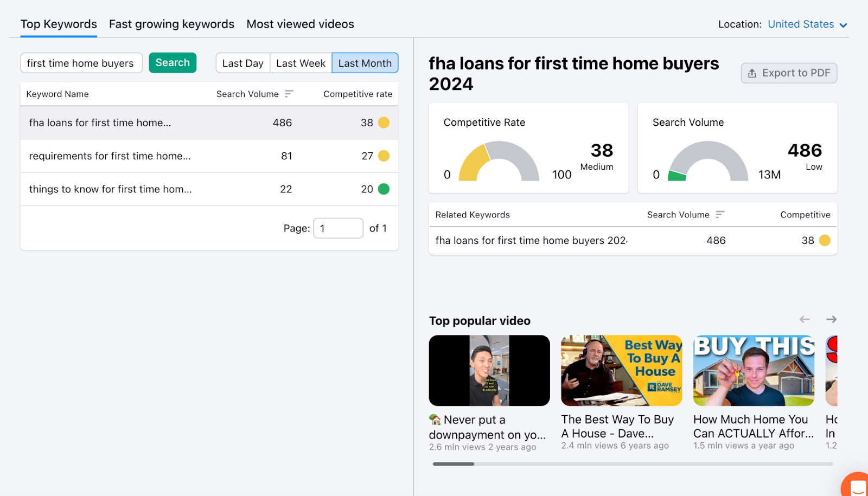The width and height of the screenshot is (868, 496).
Task: Switch to Most viewed videos tab
Action: [x=300, y=24]
